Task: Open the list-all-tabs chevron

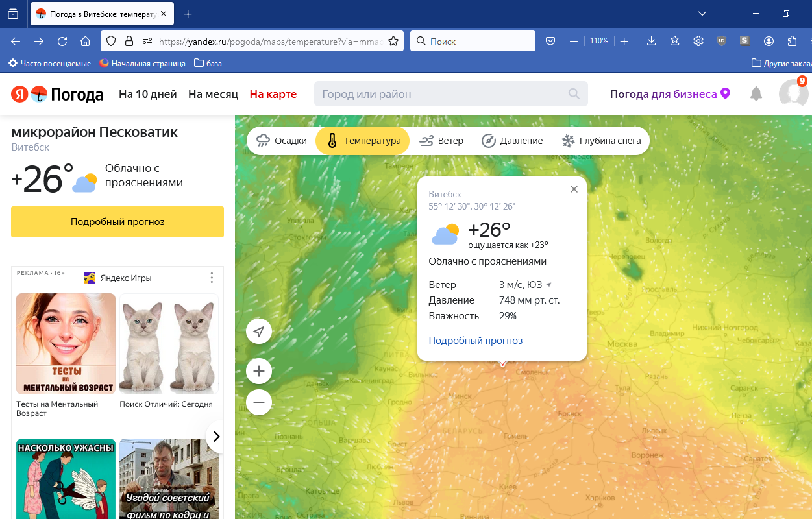Action: click(702, 13)
